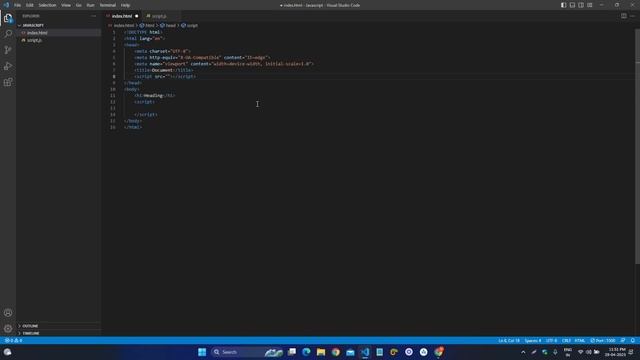Screen dimensions: 640x360
Task: Click the taskbar Search box
Action: (x=247, y=352)
